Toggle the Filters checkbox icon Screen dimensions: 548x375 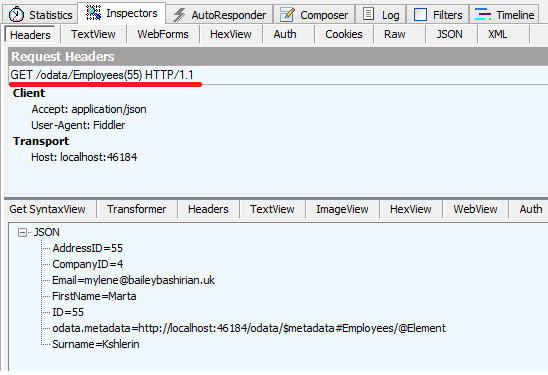pyautogui.click(x=420, y=15)
